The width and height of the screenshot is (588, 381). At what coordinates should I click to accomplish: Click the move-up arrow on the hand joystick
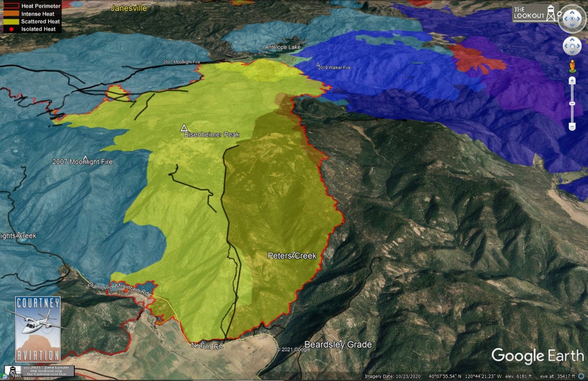tap(572, 40)
